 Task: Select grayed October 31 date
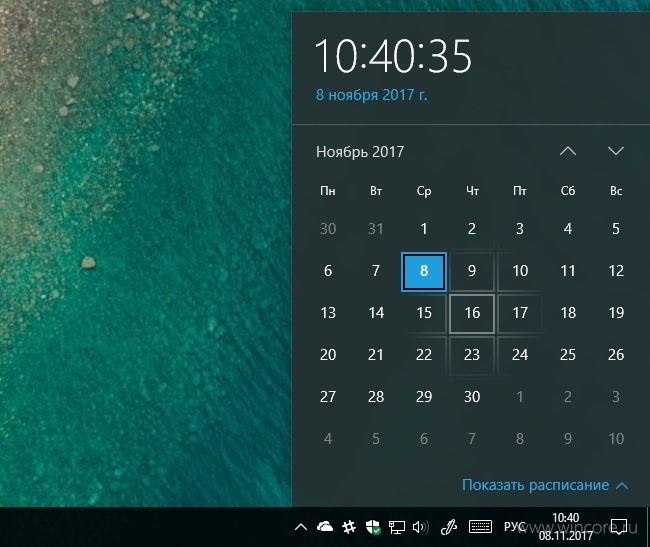pos(376,229)
